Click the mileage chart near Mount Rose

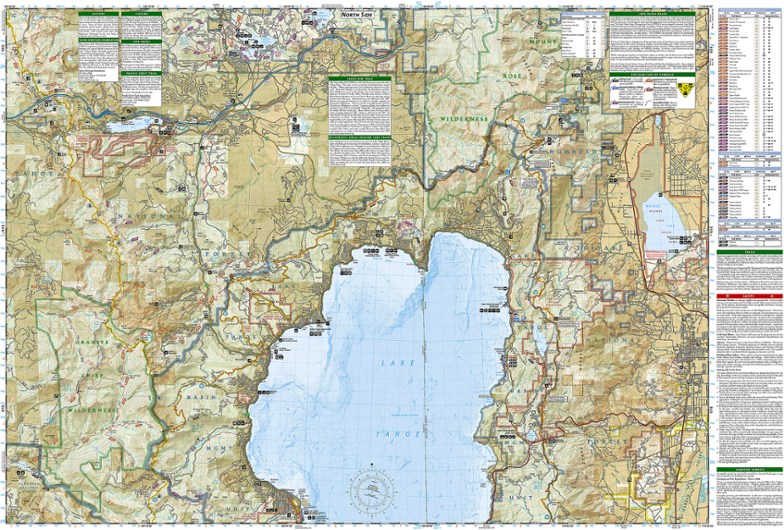[583, 35]
